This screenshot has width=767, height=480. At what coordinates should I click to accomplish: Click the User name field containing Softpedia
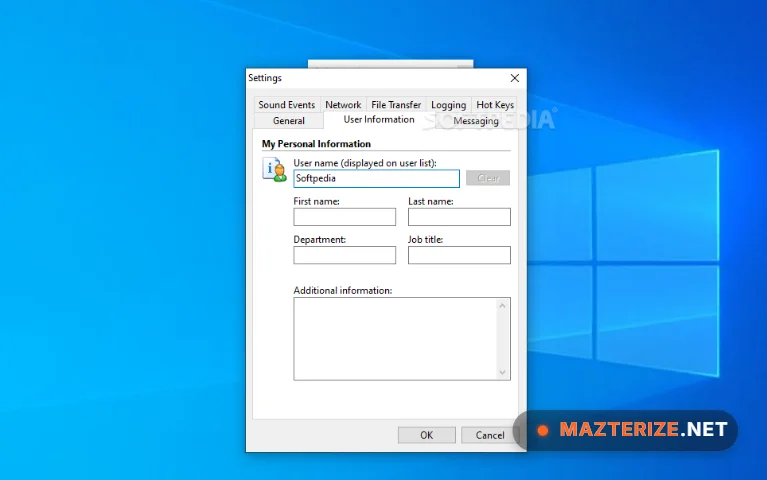click(x=376, y=178)
